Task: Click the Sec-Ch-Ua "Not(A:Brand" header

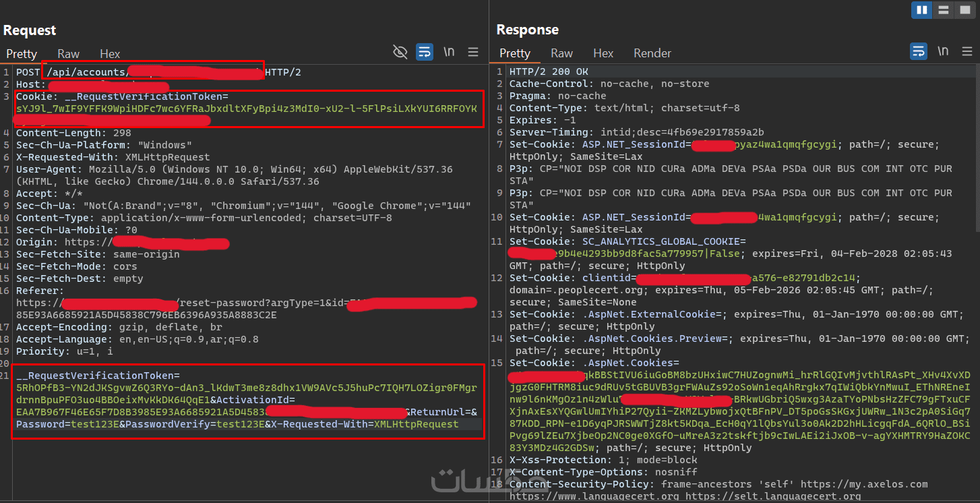Action: point(243,206)
